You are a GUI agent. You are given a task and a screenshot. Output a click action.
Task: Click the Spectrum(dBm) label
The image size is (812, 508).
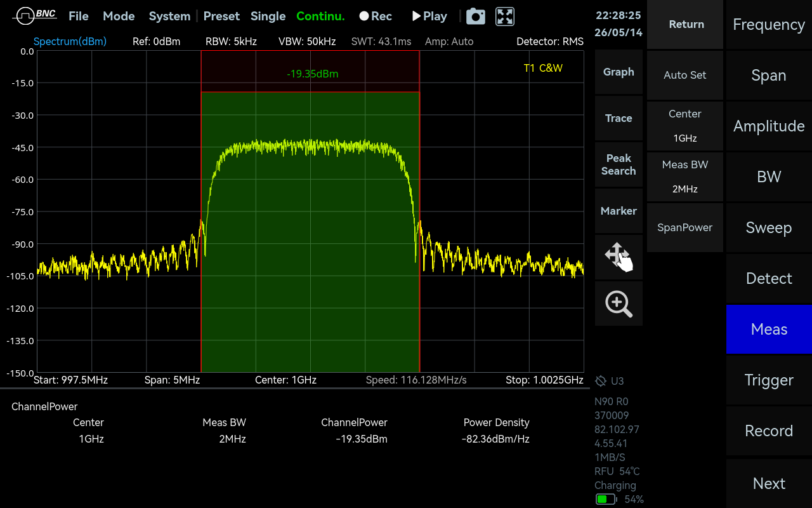(70, 41)
